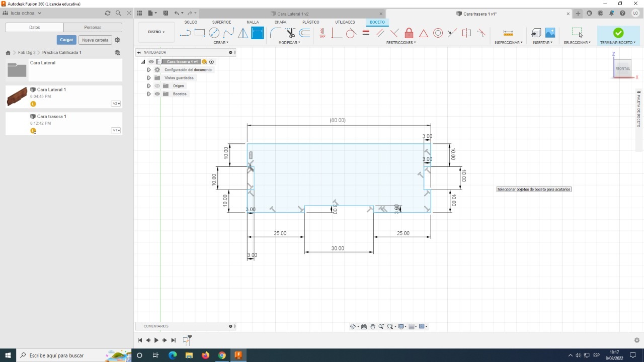Choose the Concentric constraint icon
This screenshot has height=362, width=644.
coord(438,33)
